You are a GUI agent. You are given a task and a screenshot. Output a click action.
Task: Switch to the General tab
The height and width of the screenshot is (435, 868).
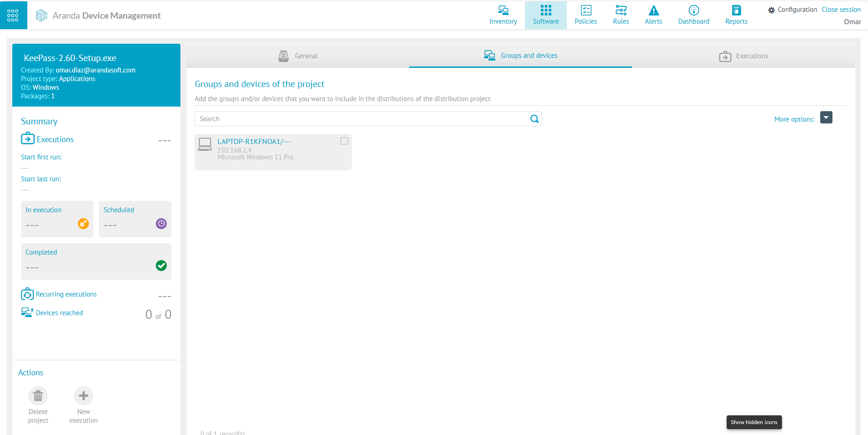(298, 56)
